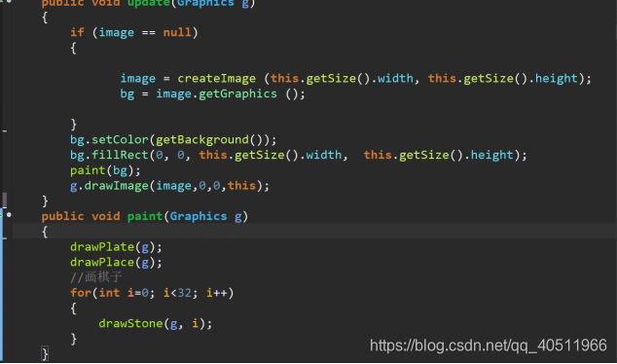The height and width of the screenshot is (364, 617).
Task: Click 'bg.setColor(getBackground());' line
Action: 173,140
